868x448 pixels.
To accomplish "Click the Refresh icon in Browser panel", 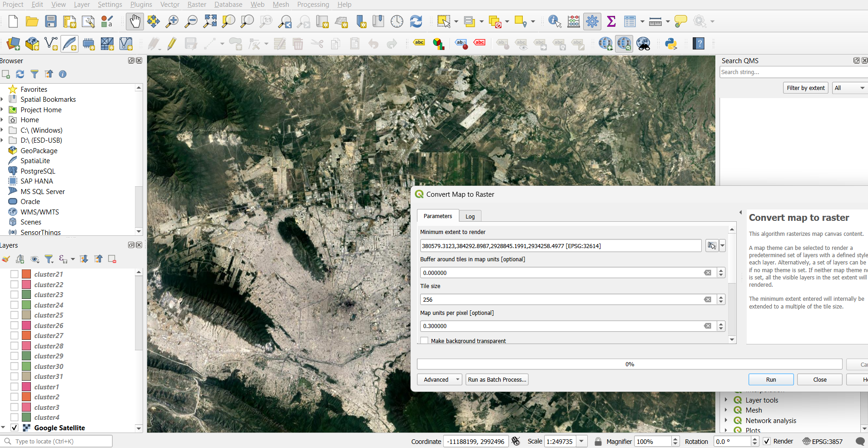I will pyautogui.click(x=20, y=74).
